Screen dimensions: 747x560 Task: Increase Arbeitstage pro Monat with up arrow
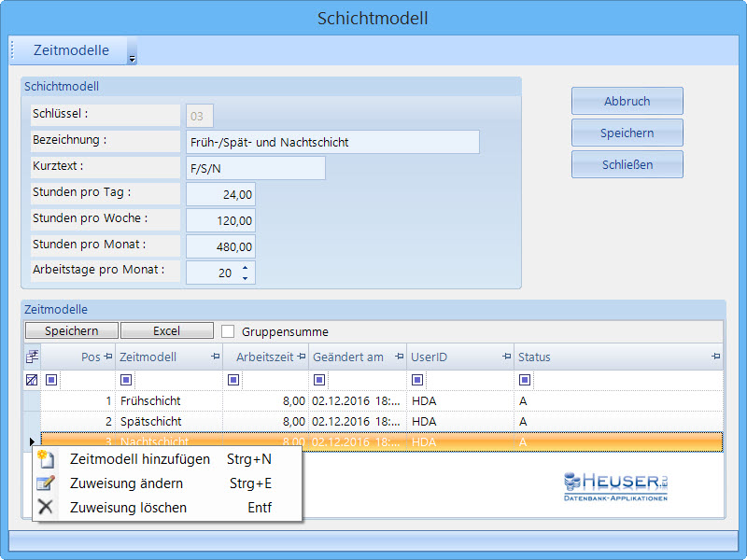tap(246, 268)
